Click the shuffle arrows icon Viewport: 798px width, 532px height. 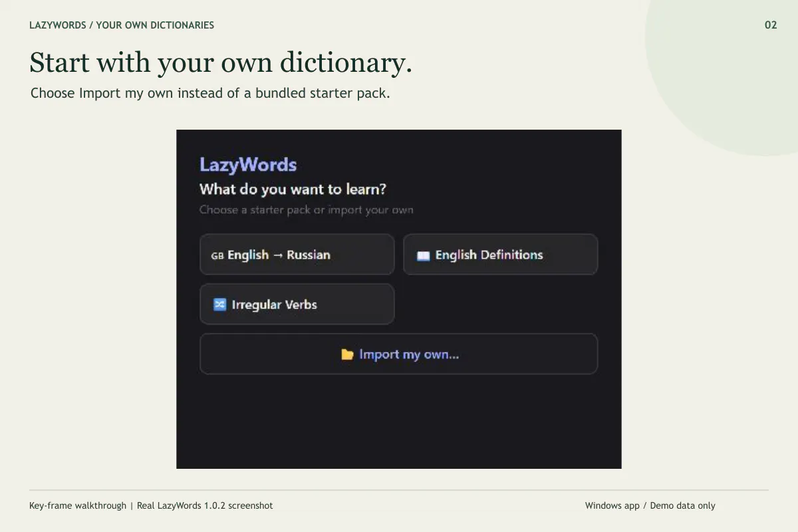[219, 305]
